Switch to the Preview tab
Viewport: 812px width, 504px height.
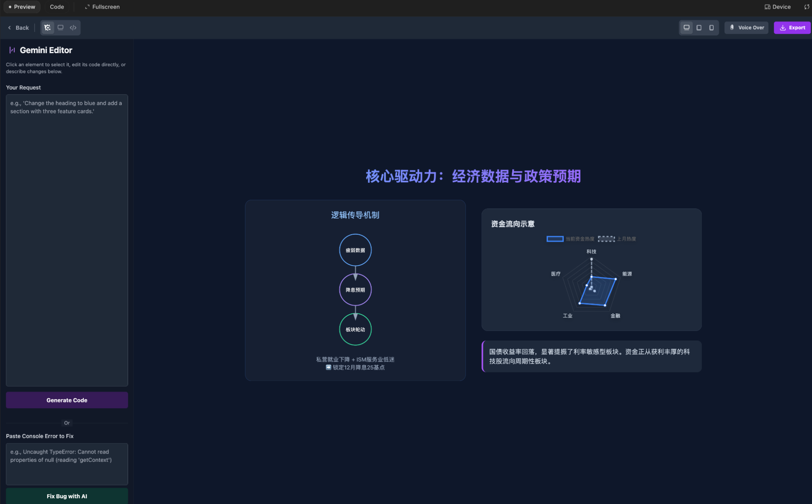(22, 7)
